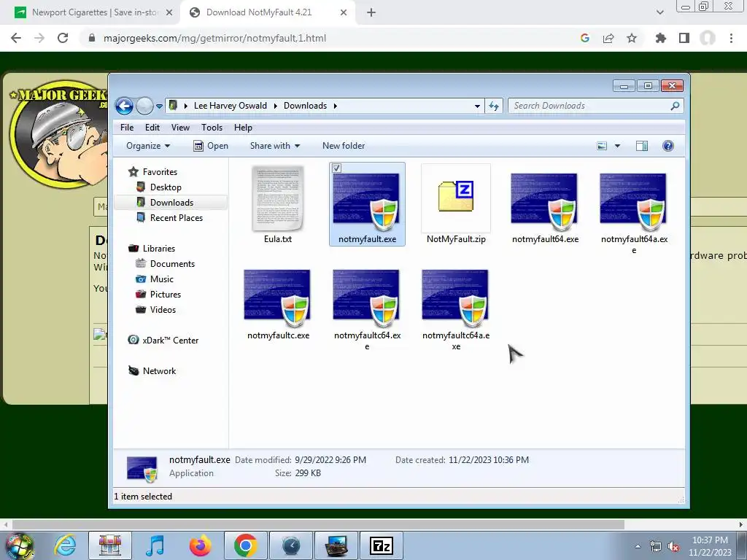
Task: Open the Help menu
Action: [243, 128]
